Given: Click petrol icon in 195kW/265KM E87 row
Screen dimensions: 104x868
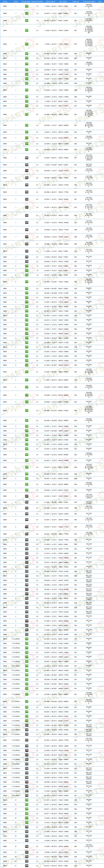Looking at the screenshot, I should (x=27, y=115).
